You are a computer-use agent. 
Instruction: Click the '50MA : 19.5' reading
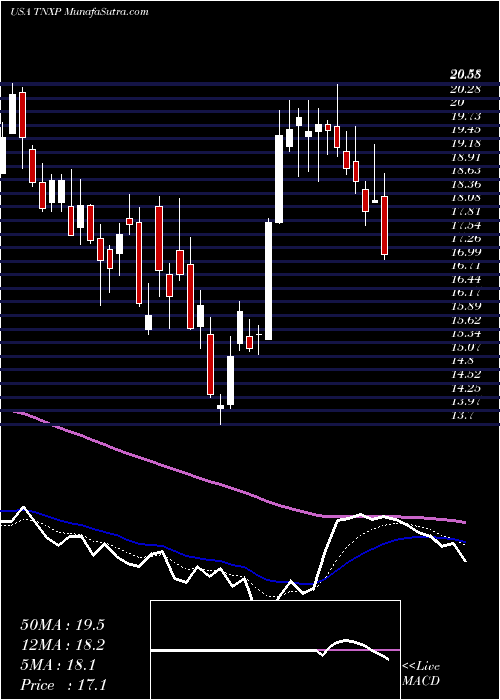pyautogui.click(x=62, y=625)
